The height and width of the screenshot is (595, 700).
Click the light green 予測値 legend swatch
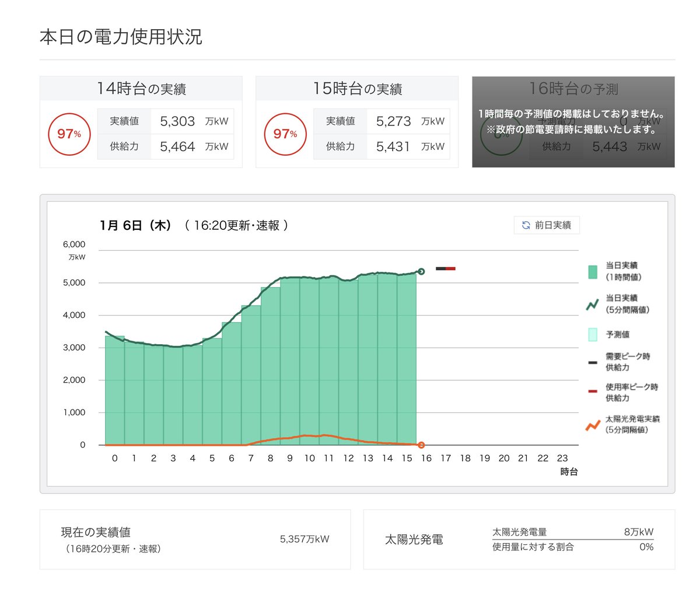593,334
